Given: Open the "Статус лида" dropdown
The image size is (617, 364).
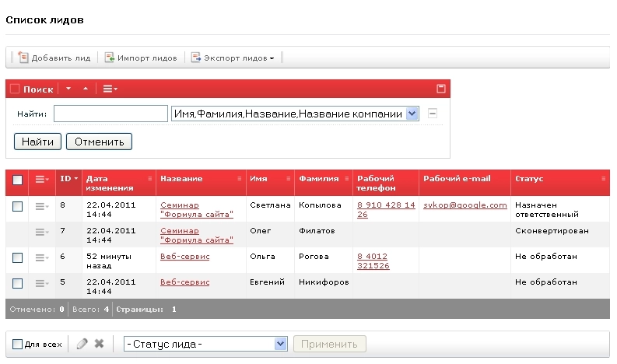Looking at the screenshot, I should tap(205, 344).
